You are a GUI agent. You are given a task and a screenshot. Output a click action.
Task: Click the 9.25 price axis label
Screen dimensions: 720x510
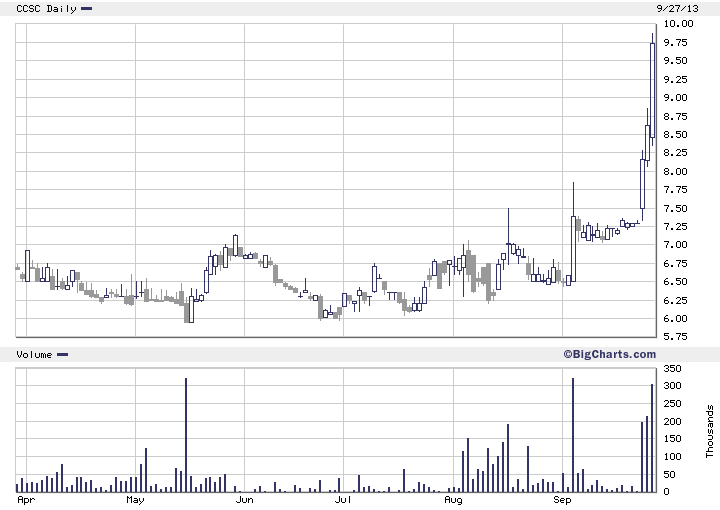pos(675,79)
